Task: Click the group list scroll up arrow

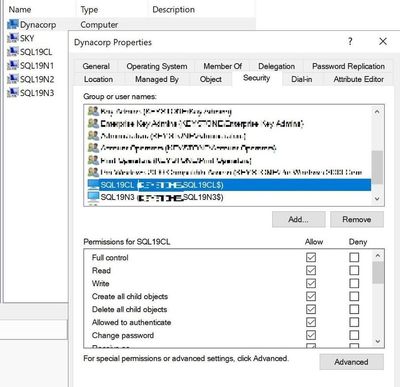Action: point(377,112)
